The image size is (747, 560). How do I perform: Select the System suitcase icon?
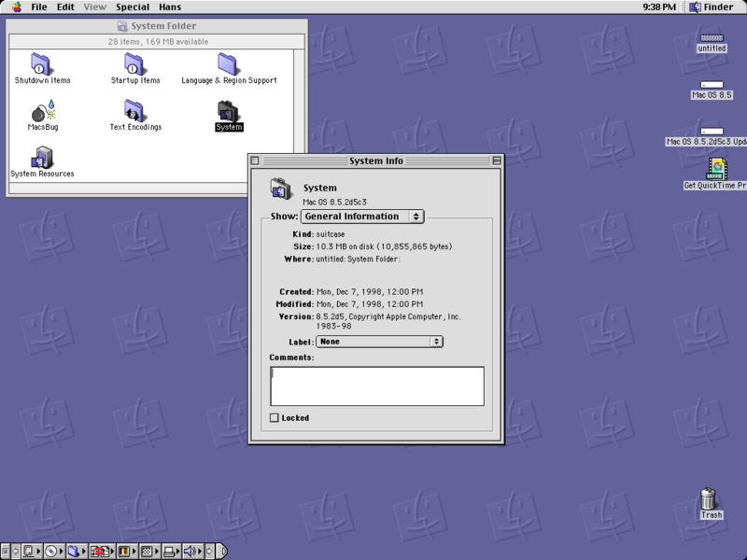(229, 116)
